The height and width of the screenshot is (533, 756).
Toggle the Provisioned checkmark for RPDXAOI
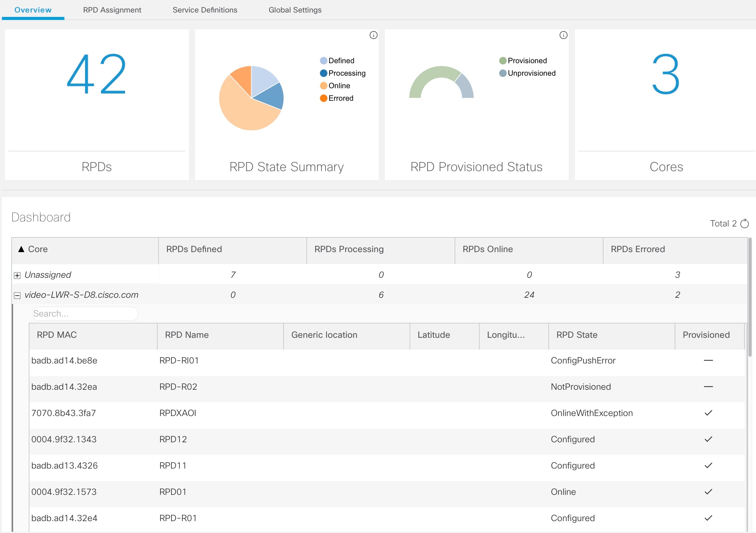pos(708,413)
